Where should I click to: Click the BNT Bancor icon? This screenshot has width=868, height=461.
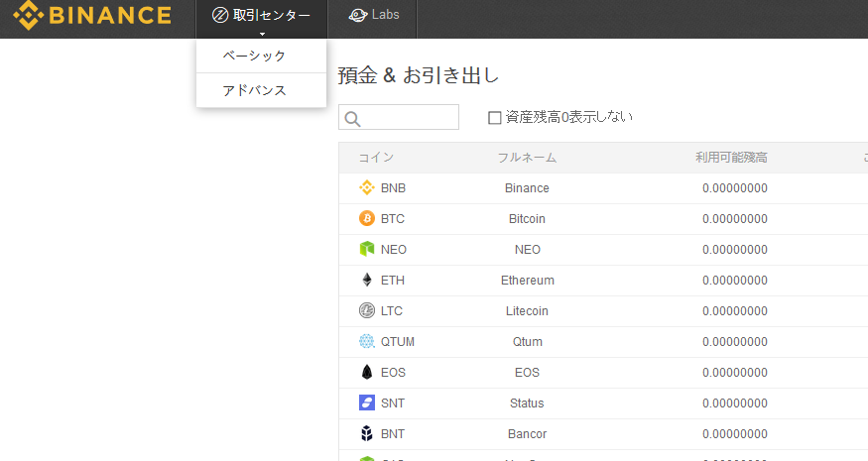pos(366,433)
